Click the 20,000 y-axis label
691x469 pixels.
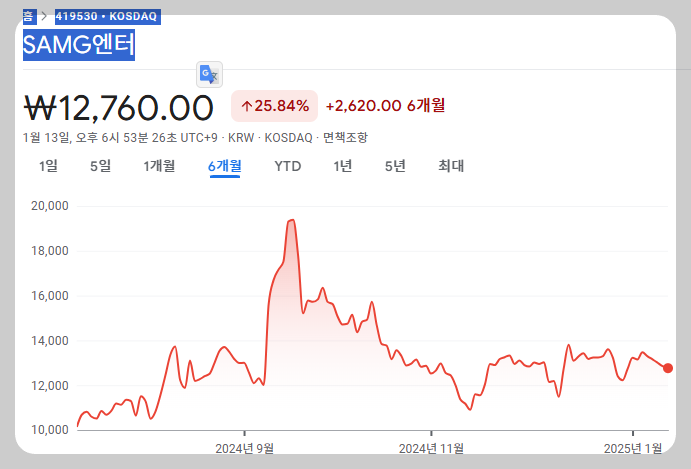50,206
